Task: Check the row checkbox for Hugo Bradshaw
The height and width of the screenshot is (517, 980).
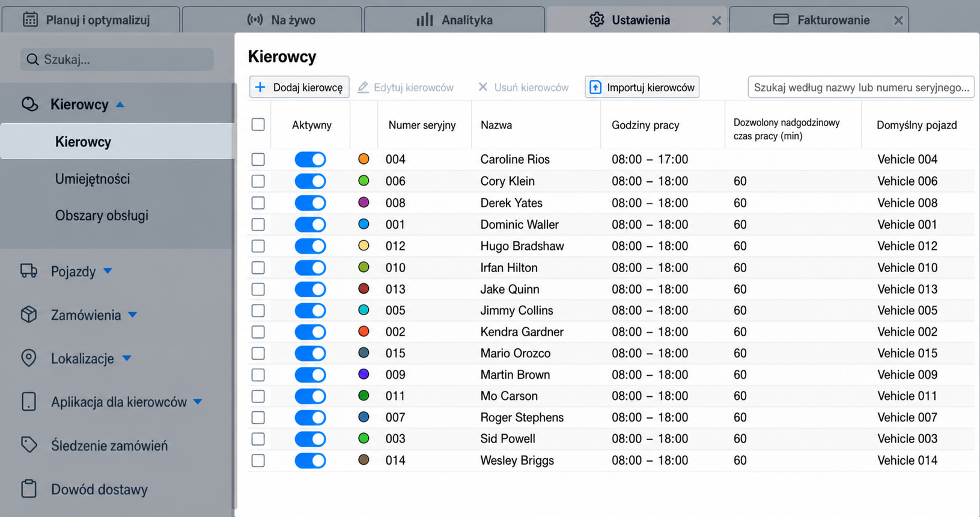Action: pyautogui.click(x=258, y=246)
